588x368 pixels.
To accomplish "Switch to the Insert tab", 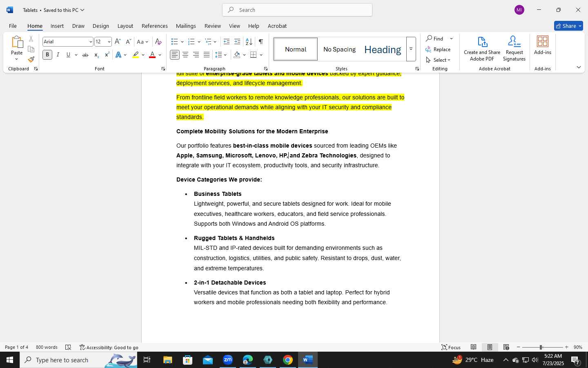I will [x=57, y=26].
